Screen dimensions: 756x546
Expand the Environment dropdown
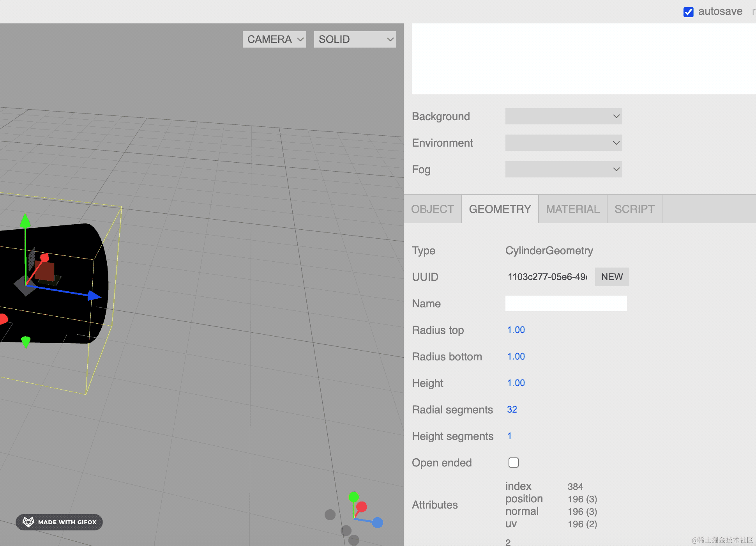point(563,143)
